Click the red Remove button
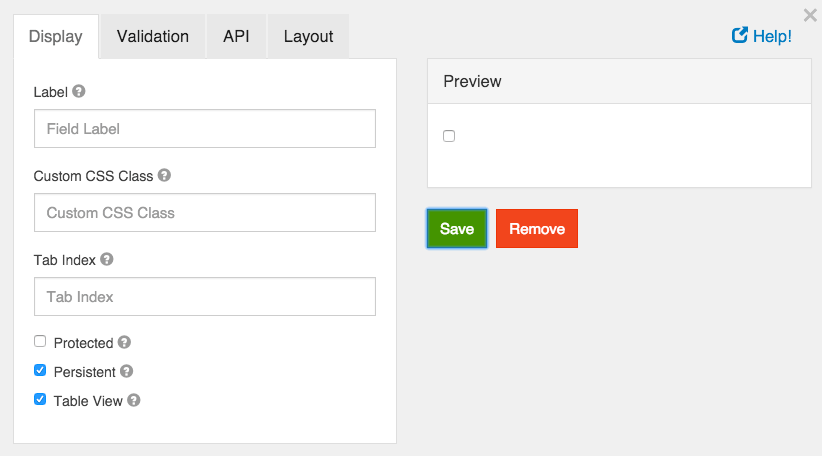 pyautogui.click(x=537, y=228)
